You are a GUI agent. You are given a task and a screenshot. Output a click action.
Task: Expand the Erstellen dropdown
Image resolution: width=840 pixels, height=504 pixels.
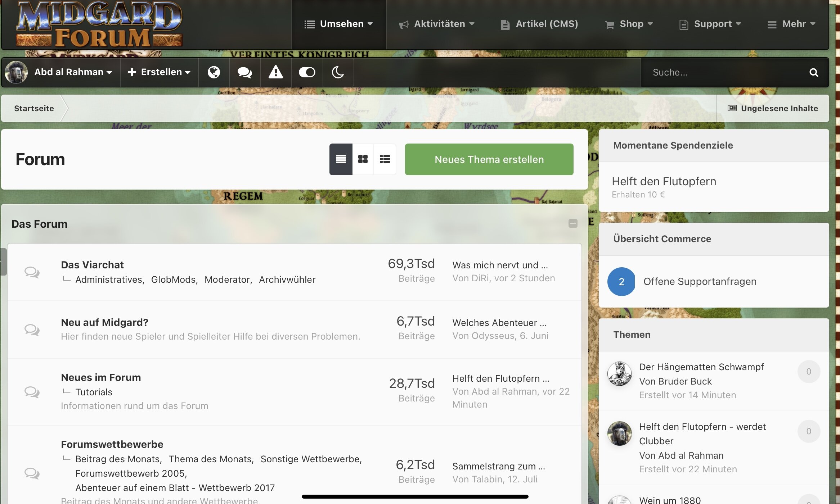click(x=159, y=72)
